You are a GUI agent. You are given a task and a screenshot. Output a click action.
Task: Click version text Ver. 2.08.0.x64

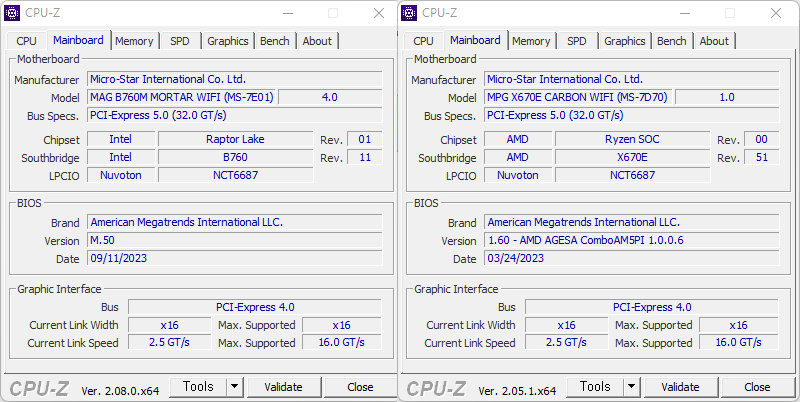[x=120, y=391]
